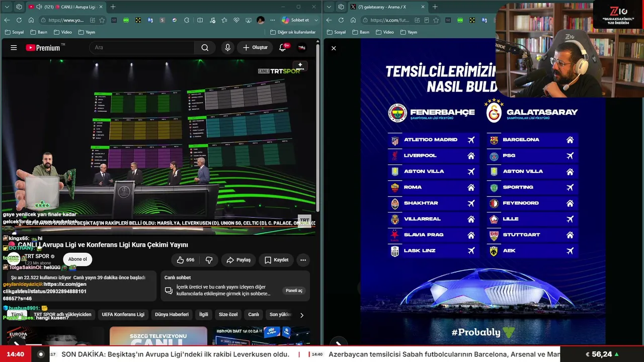This screenshot has height=362, width=644.
Task: Start voice search with microphone icon
Action: pos(227,47)
